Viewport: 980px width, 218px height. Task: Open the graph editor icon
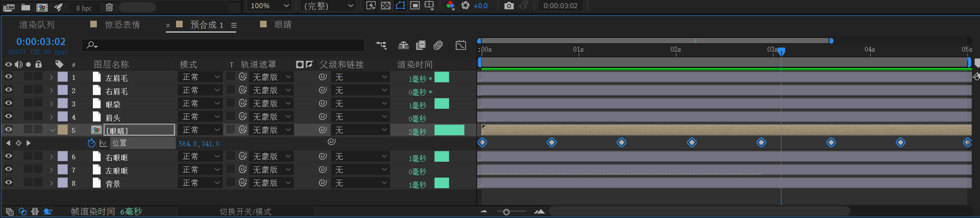461,45
